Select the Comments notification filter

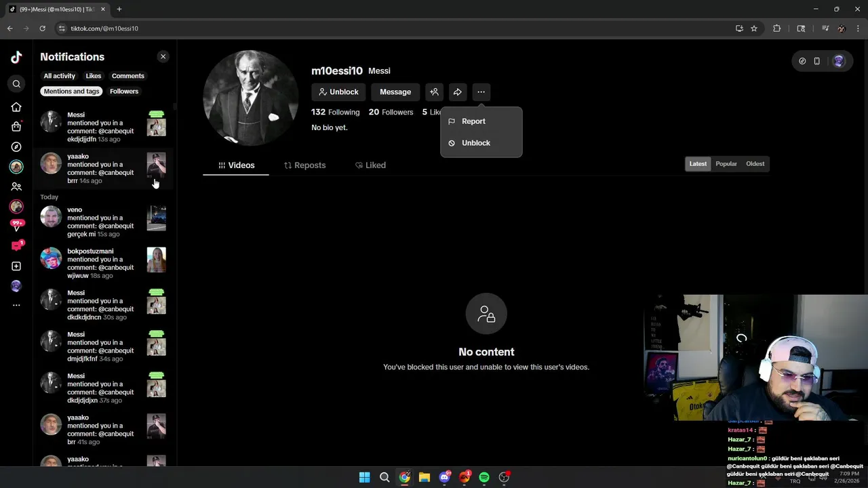[128, 76]
